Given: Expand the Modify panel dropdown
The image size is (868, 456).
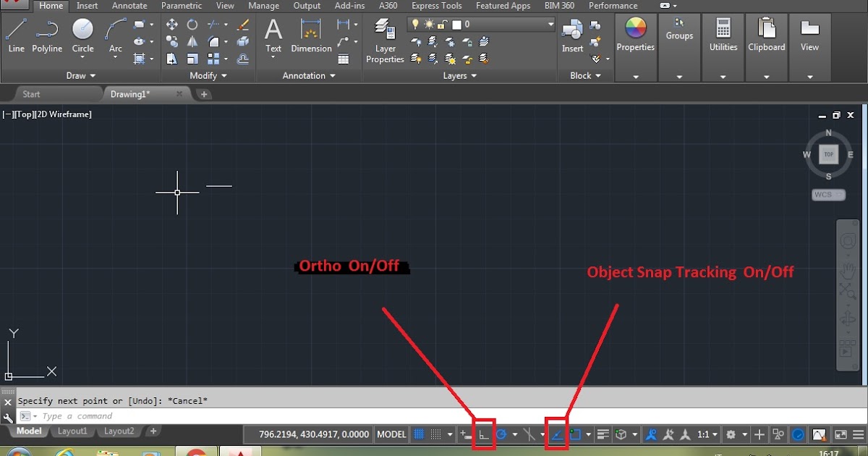Looking at the screenshot, I should tap(208, 75).
